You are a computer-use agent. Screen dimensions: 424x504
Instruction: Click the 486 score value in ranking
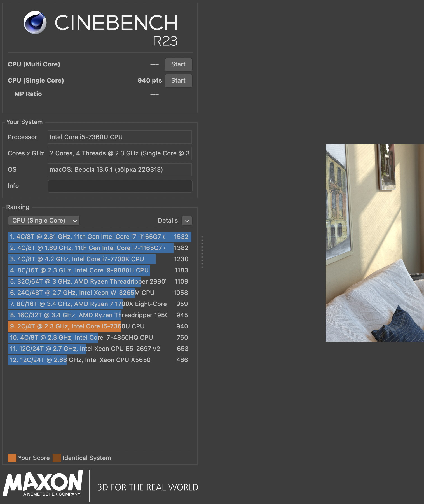point(182,360)
